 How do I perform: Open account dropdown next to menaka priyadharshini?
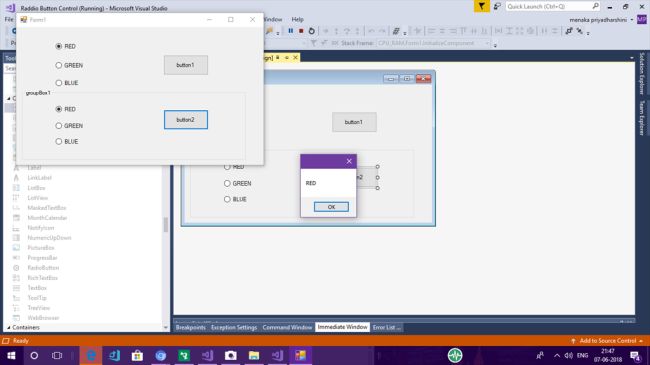pyautogui.click(x=632, y=19)
